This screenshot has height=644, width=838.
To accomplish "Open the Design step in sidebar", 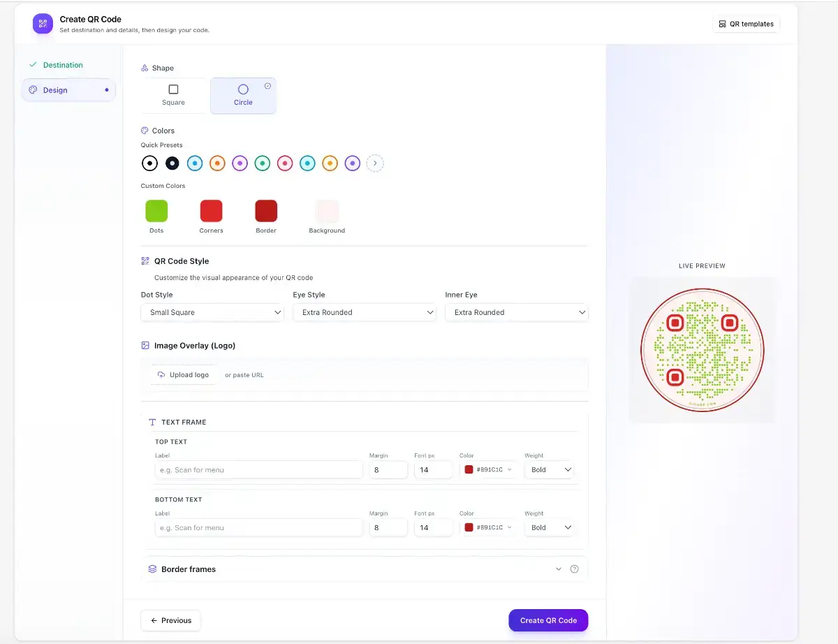I will click(x=56, y=90).
